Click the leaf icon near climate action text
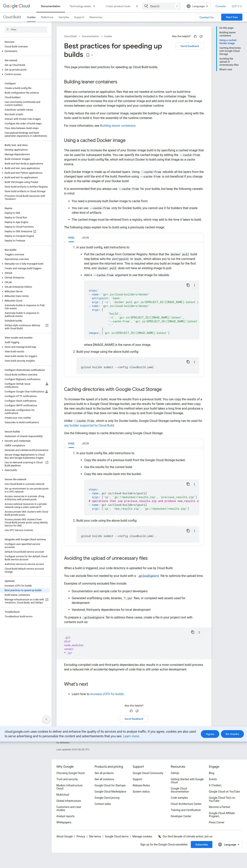 tap(159, 836)
